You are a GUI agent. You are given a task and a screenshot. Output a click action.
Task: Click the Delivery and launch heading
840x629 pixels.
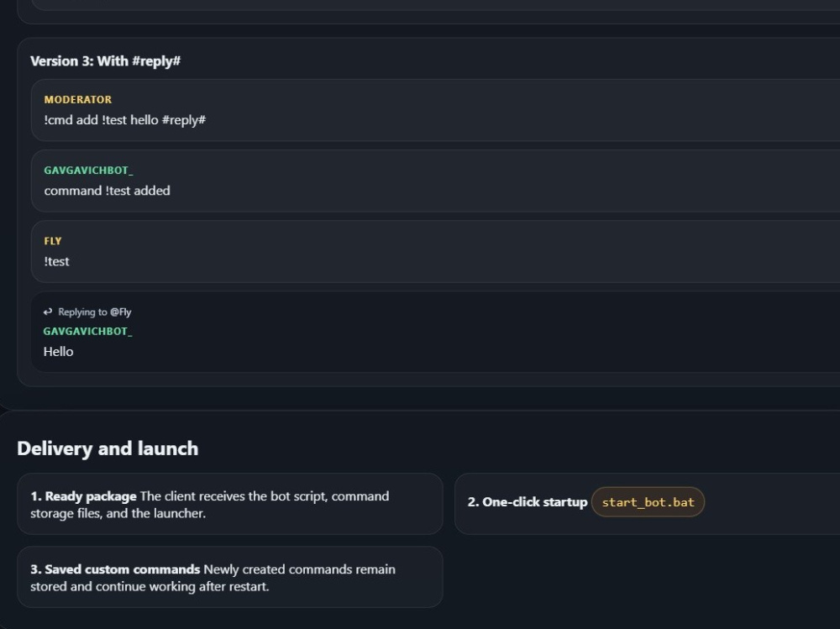coord(108,448)
